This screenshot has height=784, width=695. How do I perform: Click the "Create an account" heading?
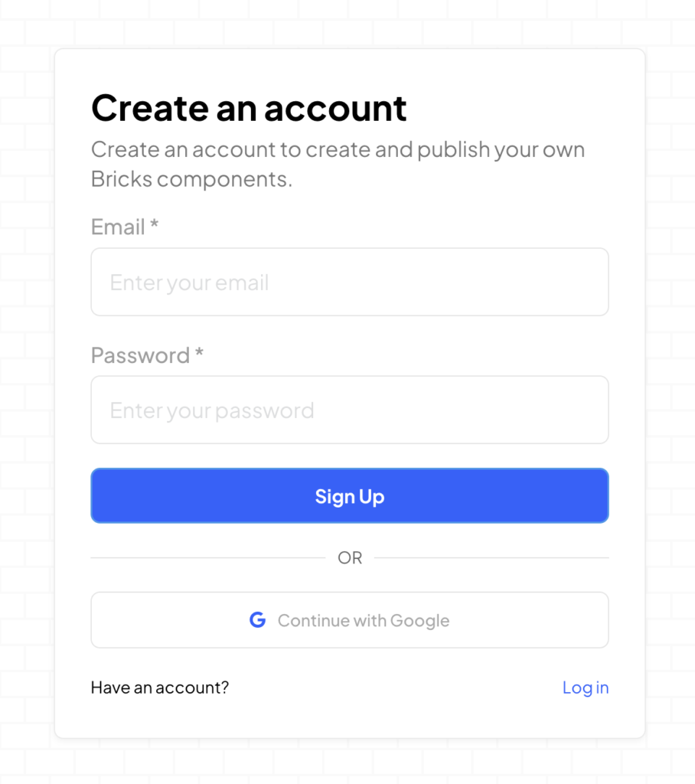click(x=249, y=108)
